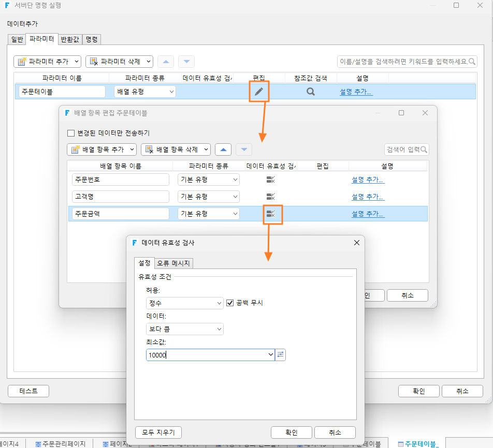
Task: Open 기본 유형 dropdown for 고객명
Action: [209, 197]
